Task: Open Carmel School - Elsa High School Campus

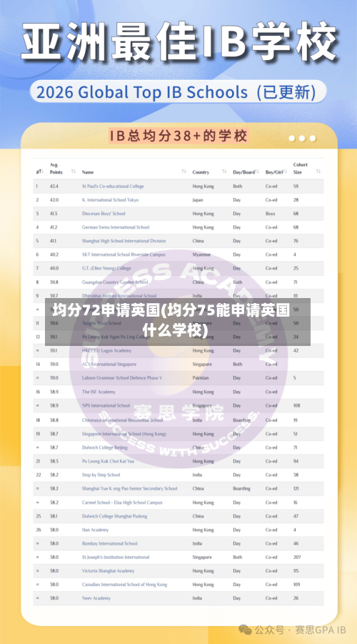Action: 122,502
